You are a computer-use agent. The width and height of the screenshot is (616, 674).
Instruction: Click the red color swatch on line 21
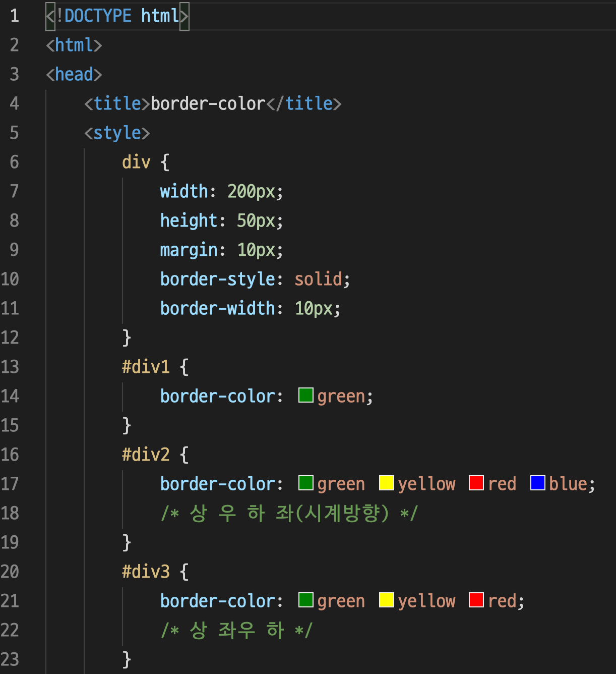pos(476,600)
